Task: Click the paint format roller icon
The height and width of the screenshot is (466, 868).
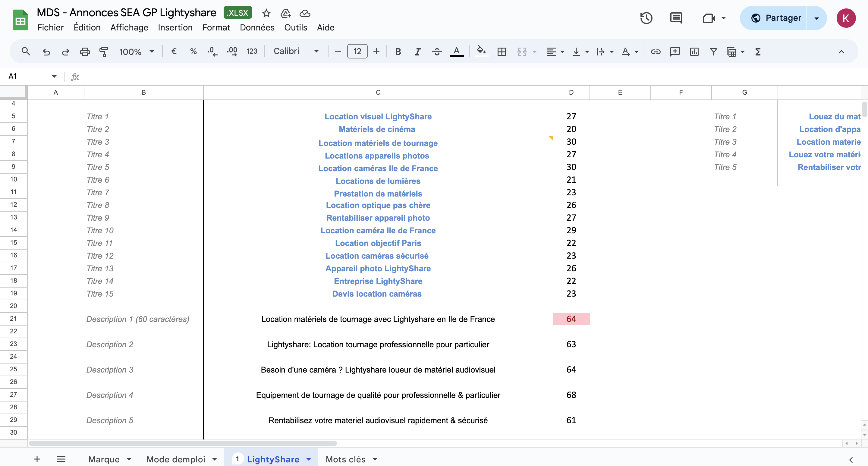Action: (104, 52)
